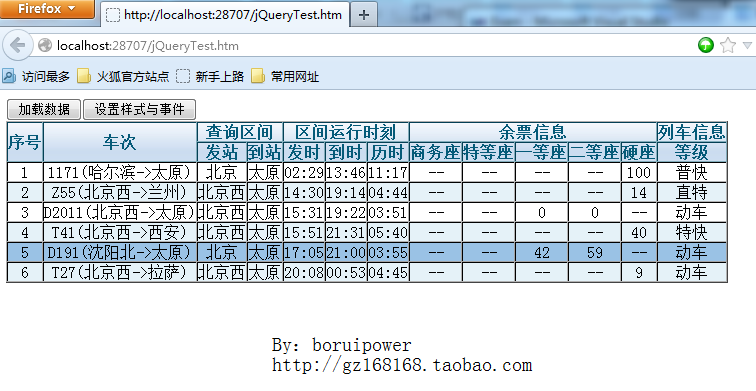Click the 序号 column header
Image resolution: width=756 pixels, height=391 pixels.
25,142
